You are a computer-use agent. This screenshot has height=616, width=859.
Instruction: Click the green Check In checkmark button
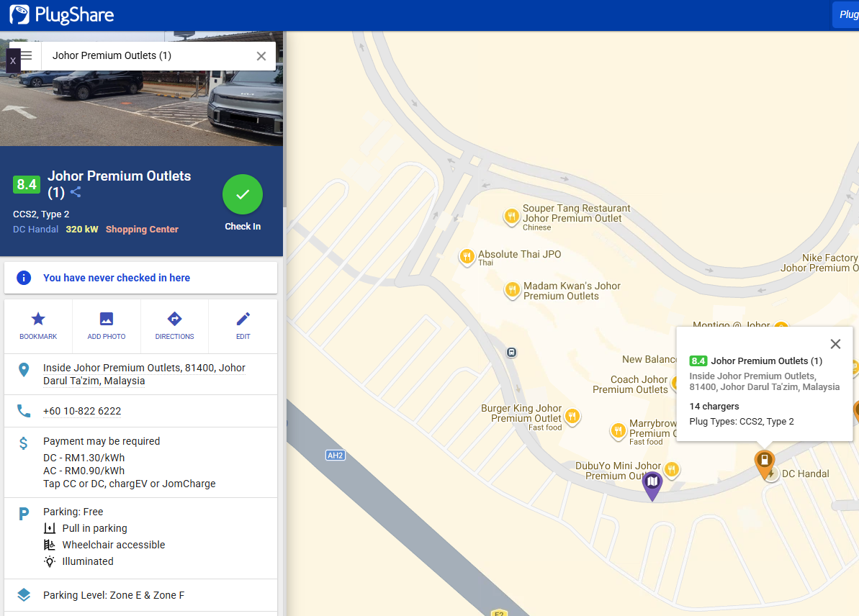(243, 194)
